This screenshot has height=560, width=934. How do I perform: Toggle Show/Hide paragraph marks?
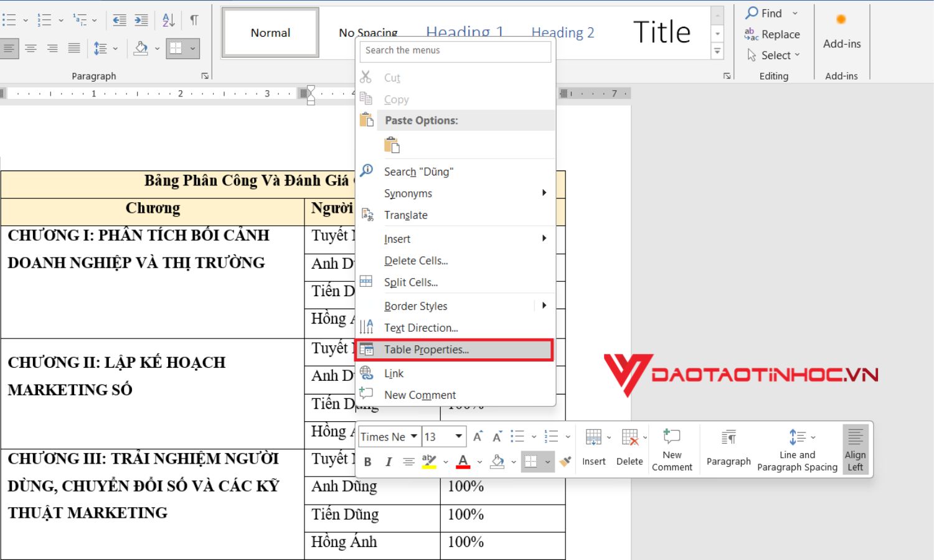194,19
